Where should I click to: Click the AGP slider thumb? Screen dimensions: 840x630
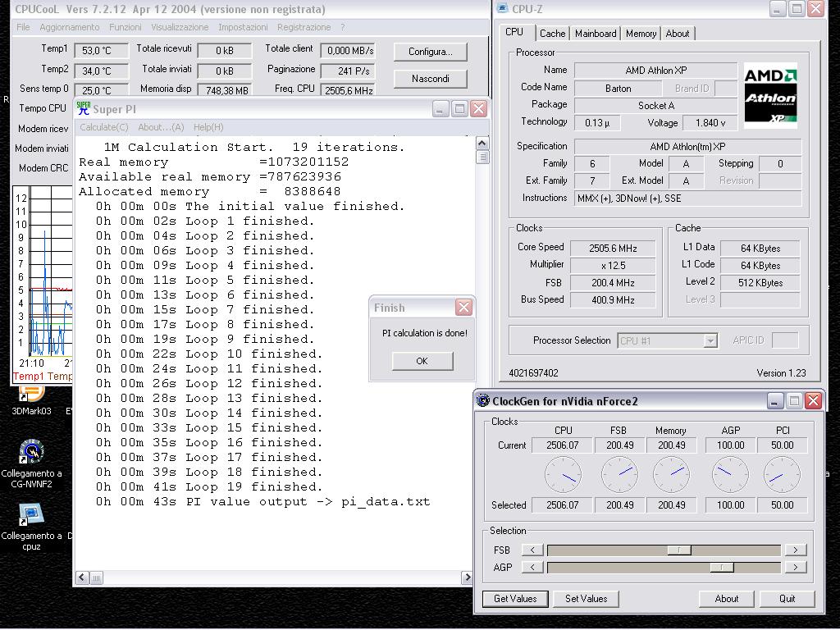tap(722, 567)
